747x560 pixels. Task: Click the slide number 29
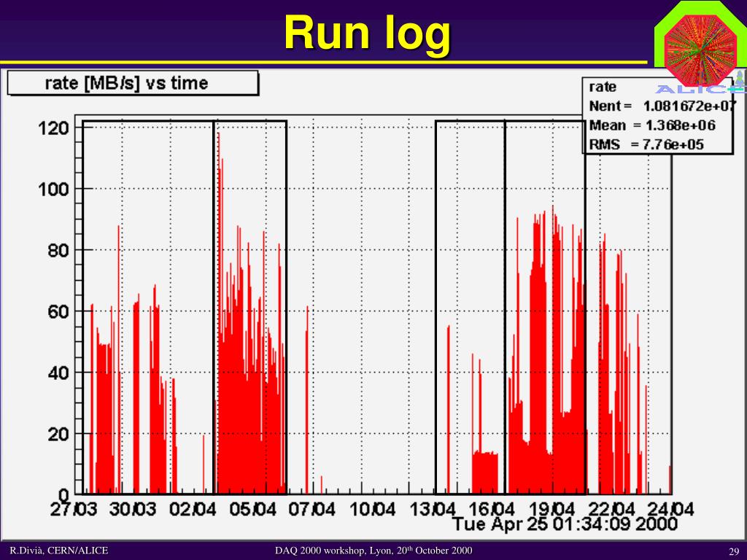point(734,551)
